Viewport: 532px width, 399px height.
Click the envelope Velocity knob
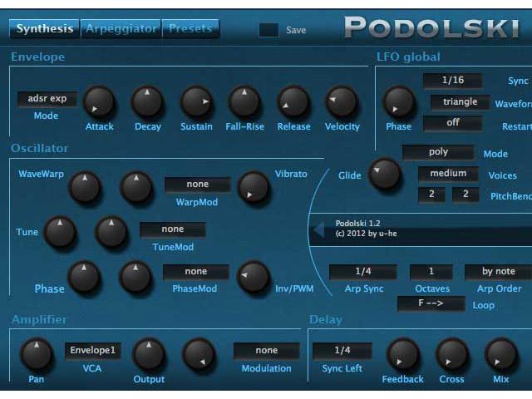pyautogui.click(x=342, y=101)
